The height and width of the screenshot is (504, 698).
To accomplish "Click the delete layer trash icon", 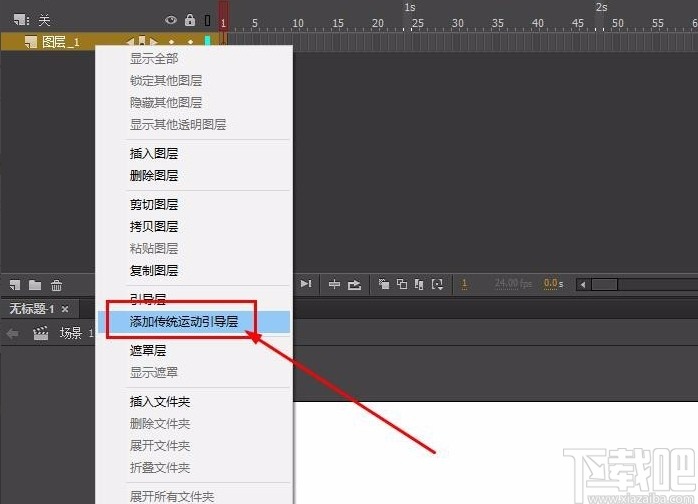I will pyautogui.click(x=56, y=285).
